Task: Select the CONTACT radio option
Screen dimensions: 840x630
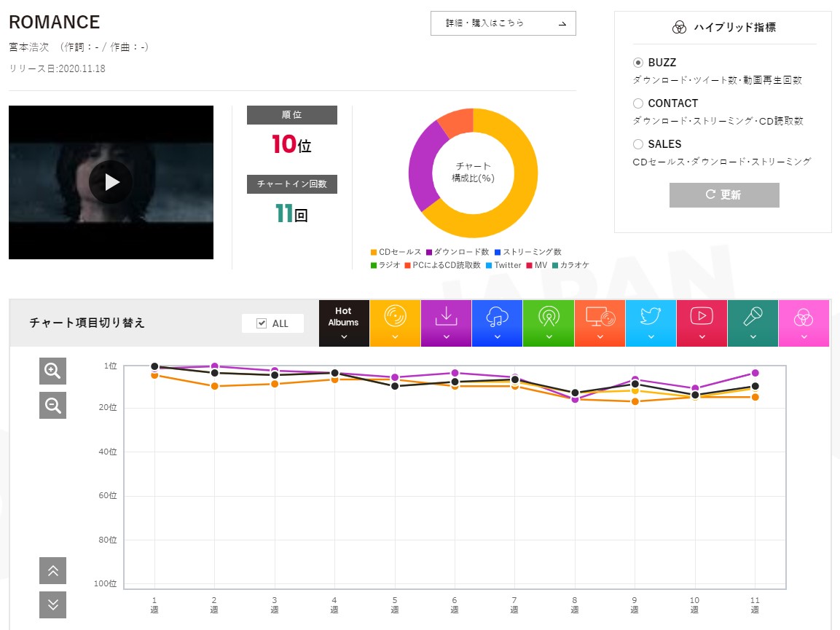Action: [637, 103]
